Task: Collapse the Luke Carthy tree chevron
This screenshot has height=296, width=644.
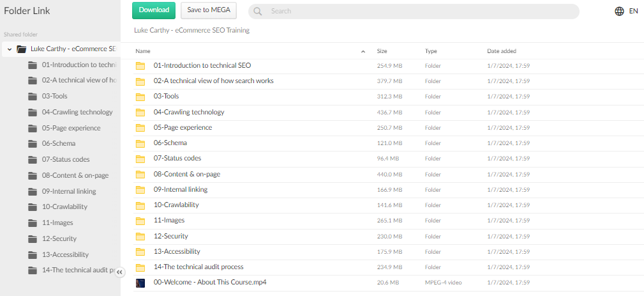Action: 10,49
